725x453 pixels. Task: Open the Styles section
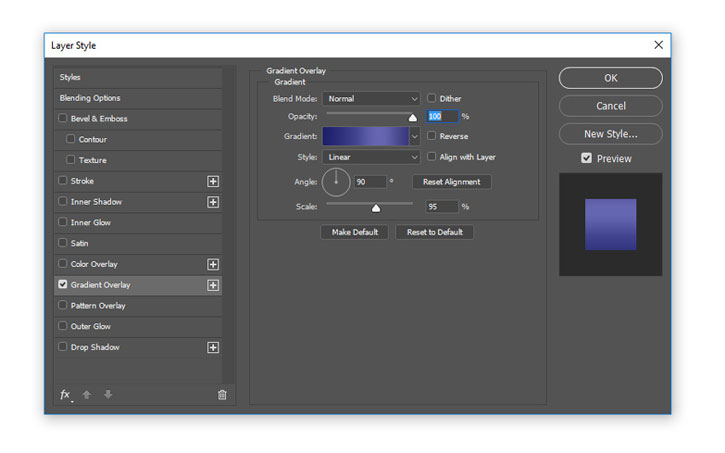point(138,77)
